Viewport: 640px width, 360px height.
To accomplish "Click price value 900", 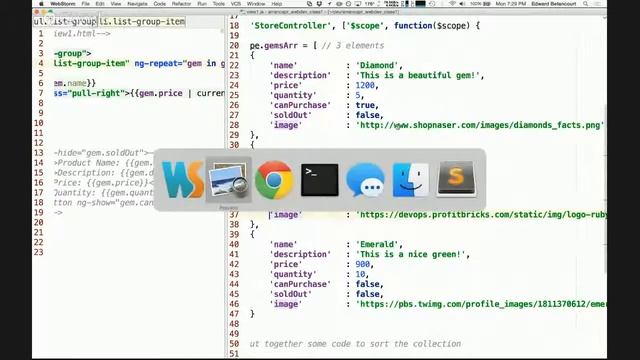I will point(362,264).
